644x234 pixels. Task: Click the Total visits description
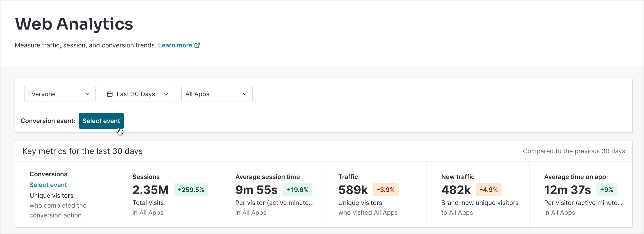(x=148, y=203)
